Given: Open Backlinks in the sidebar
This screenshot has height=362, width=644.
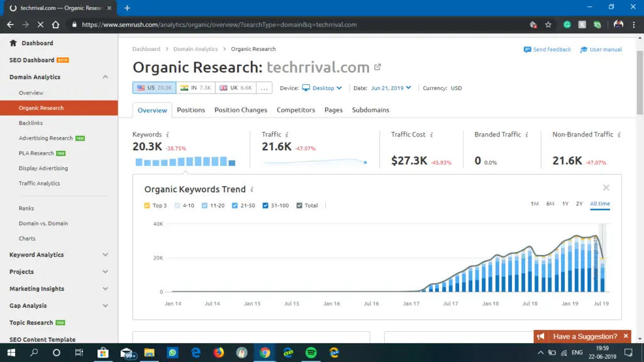Looking at the screenshot, I should pos(31,123).
